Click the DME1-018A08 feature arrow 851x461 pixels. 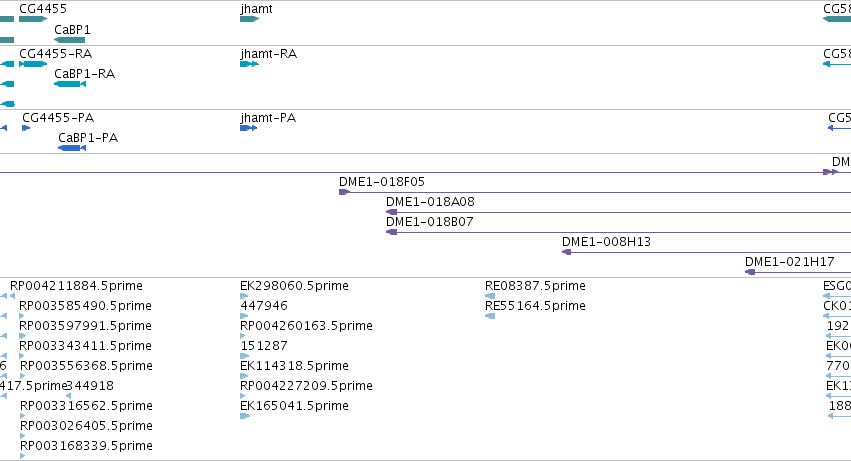[391, 212]
